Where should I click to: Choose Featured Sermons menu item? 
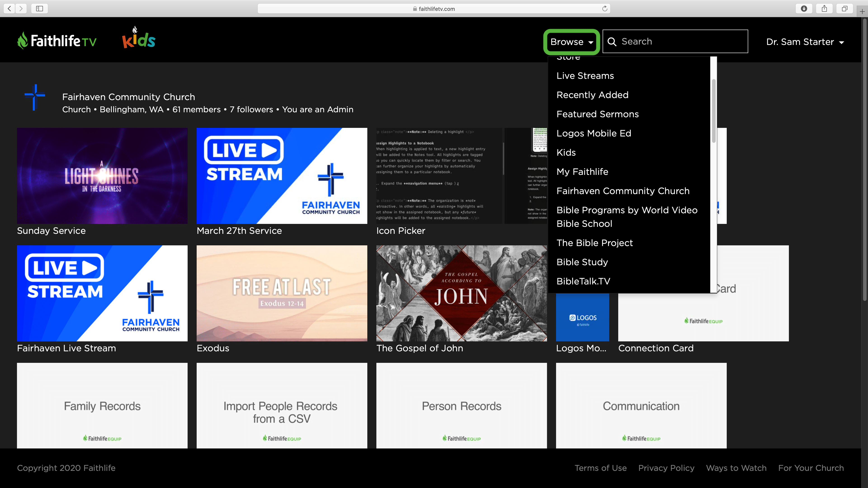(597, 114)
